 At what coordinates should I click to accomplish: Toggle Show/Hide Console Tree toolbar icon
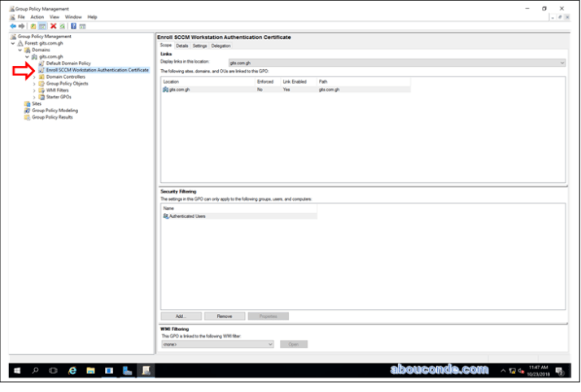[42, 26]
